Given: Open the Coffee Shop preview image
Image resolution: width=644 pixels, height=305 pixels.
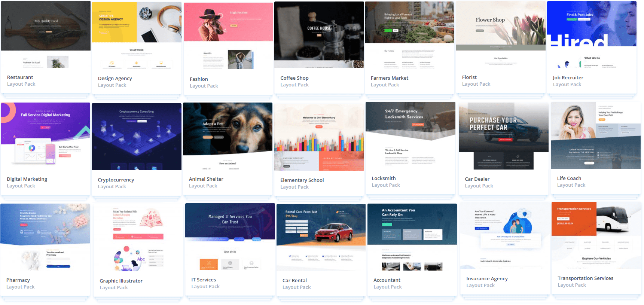Looking at the screenshot, I should 319,35.
